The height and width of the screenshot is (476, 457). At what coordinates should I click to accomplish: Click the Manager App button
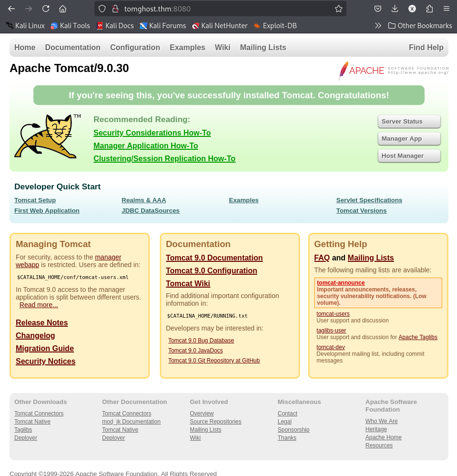[x=409, y=139]
